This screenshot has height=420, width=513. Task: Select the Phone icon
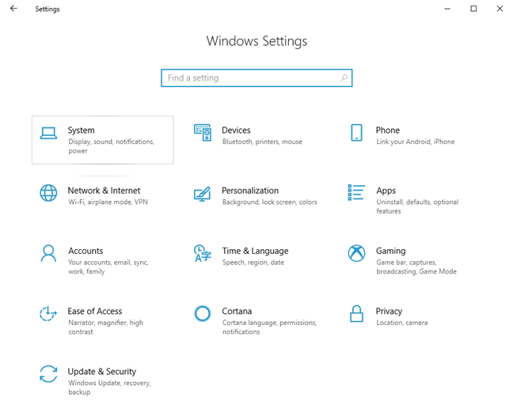click(356, 133)
